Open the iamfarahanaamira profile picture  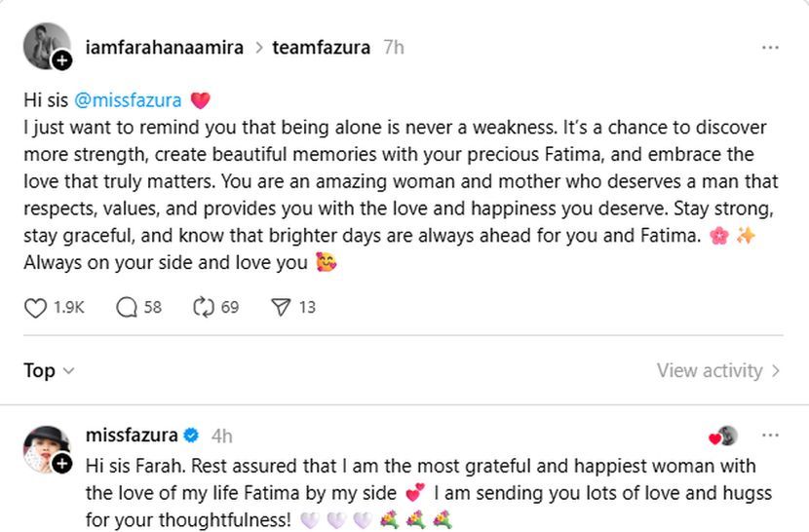pos(44,44)
